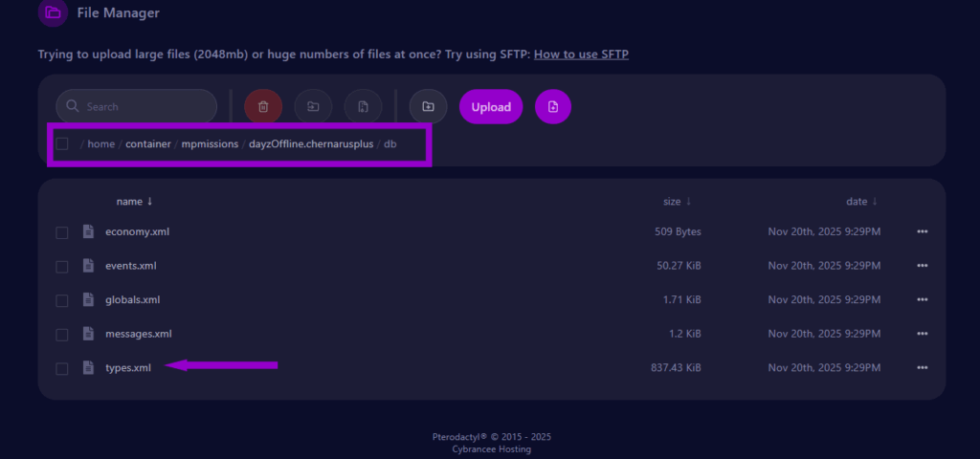The width and height of the screenshot is (980, 459).
Task: Go to the mpmissions breadcrumb folder
Action: pyautogui.click(x=210, y=144)
